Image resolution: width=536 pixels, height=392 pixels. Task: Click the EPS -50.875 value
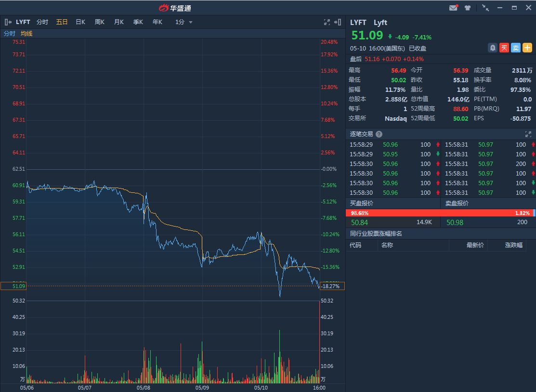click(x=521, y=118)
